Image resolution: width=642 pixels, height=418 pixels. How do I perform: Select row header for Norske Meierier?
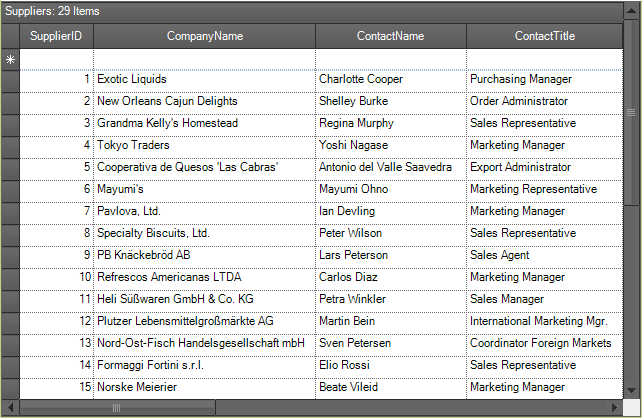pos(11,389)
